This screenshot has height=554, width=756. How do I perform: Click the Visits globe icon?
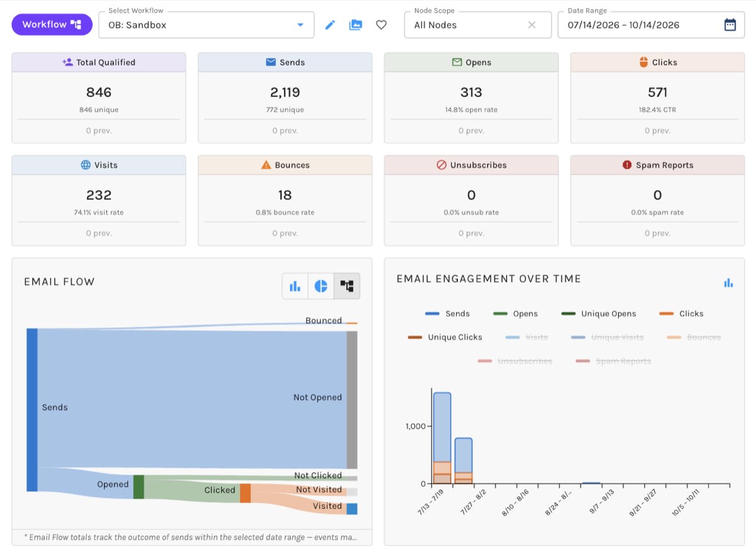(x=86, y=165)
